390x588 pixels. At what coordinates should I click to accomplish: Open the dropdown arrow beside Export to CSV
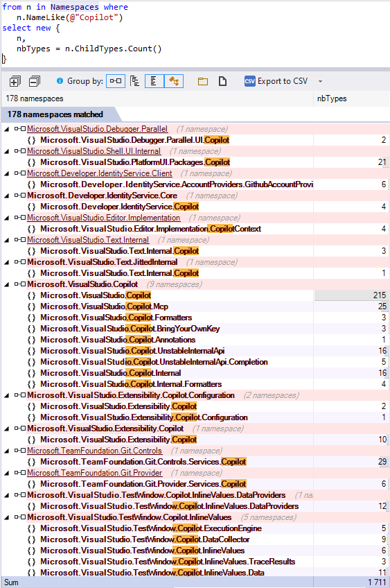coord(320,81)
